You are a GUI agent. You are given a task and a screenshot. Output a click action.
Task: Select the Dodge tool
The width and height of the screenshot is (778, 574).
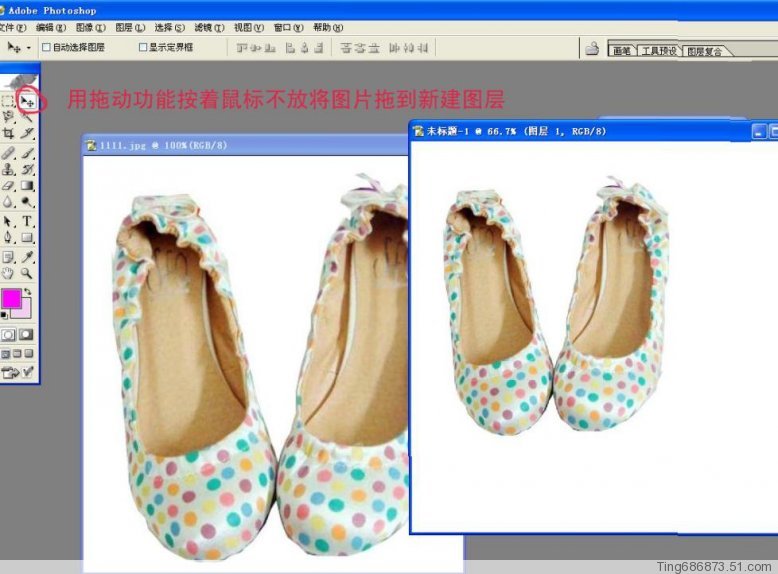27,202
